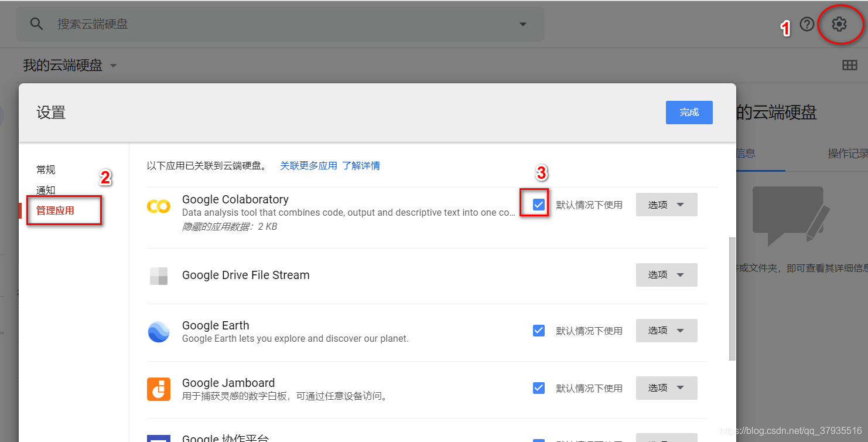The width and height of the screenshot is (868, 442).
Task: Expand search options arrow in search bar
Action: [x=523, y=24]
